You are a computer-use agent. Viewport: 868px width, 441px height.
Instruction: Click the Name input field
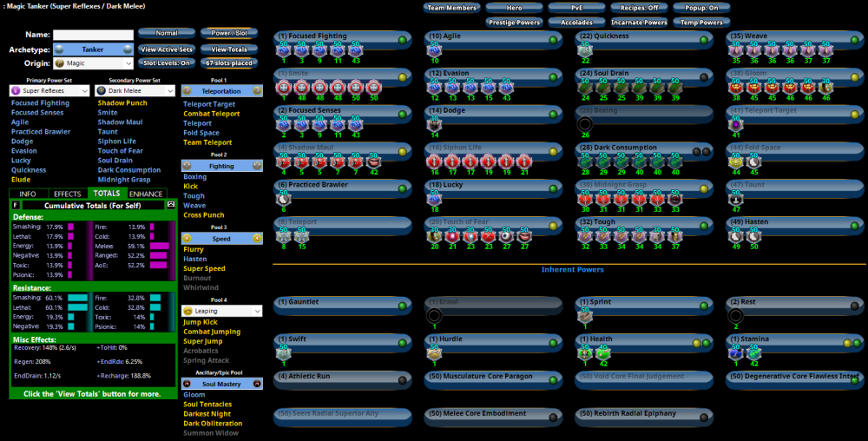[93, 35]
